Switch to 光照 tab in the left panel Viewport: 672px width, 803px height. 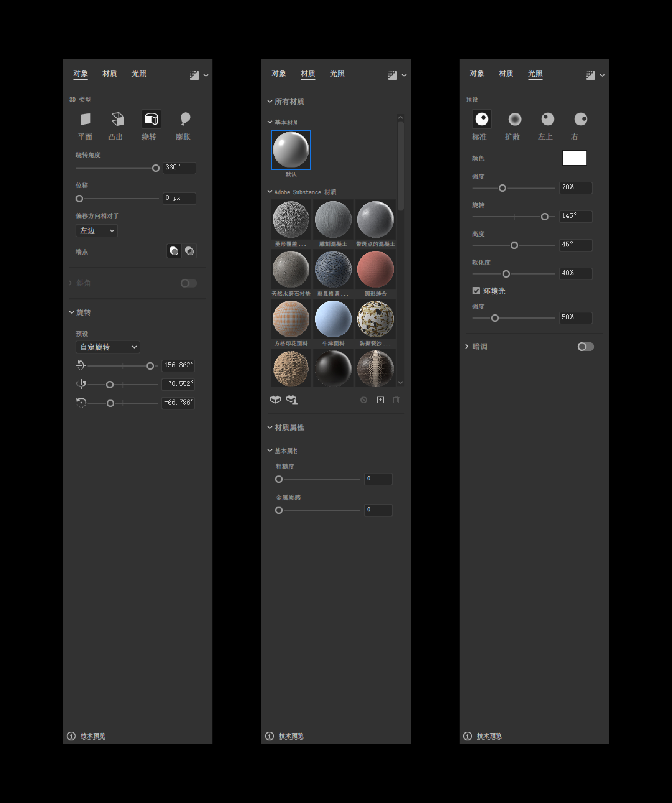139,73
